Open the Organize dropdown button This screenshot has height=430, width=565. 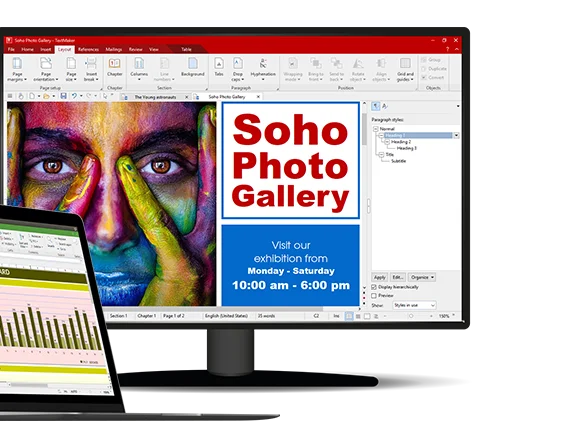tap(422, 277)
